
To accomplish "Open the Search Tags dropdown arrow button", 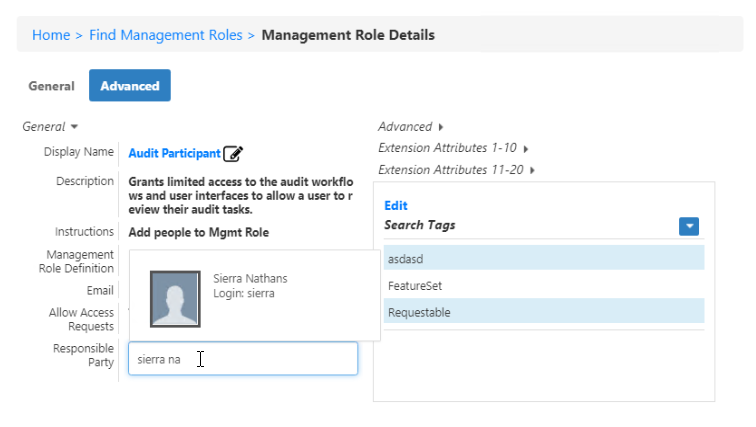I will [688, 226].
